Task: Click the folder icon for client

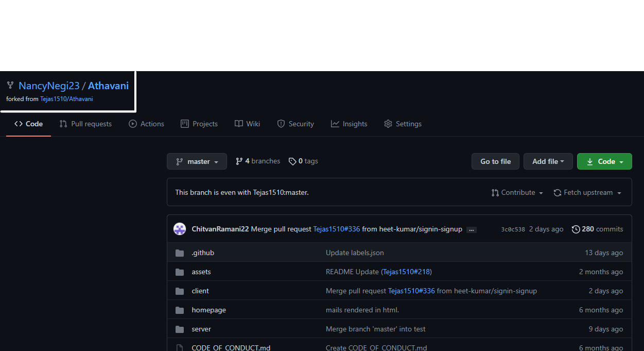Action: [180, 291]
